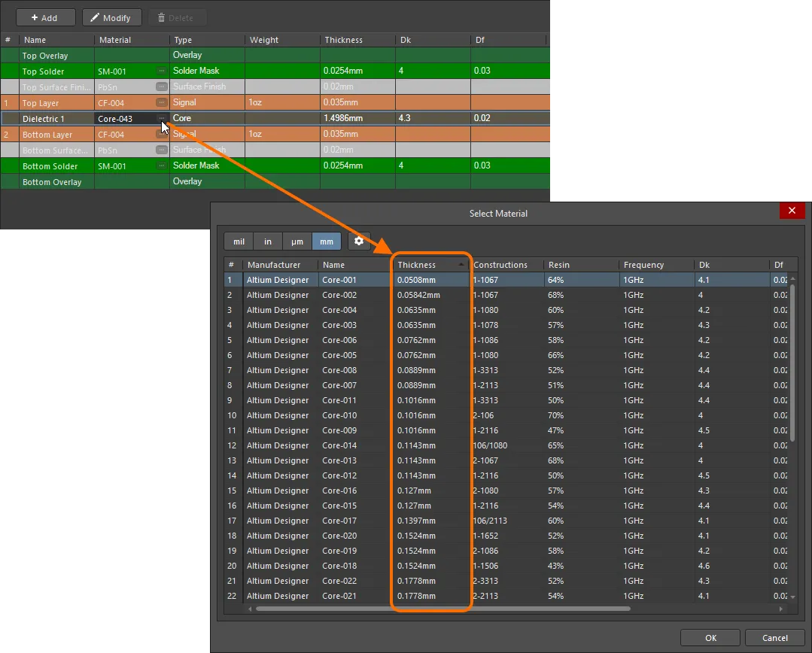
Task: Open material picker for Bottom Layer CF-004
Action: [162, 134]
